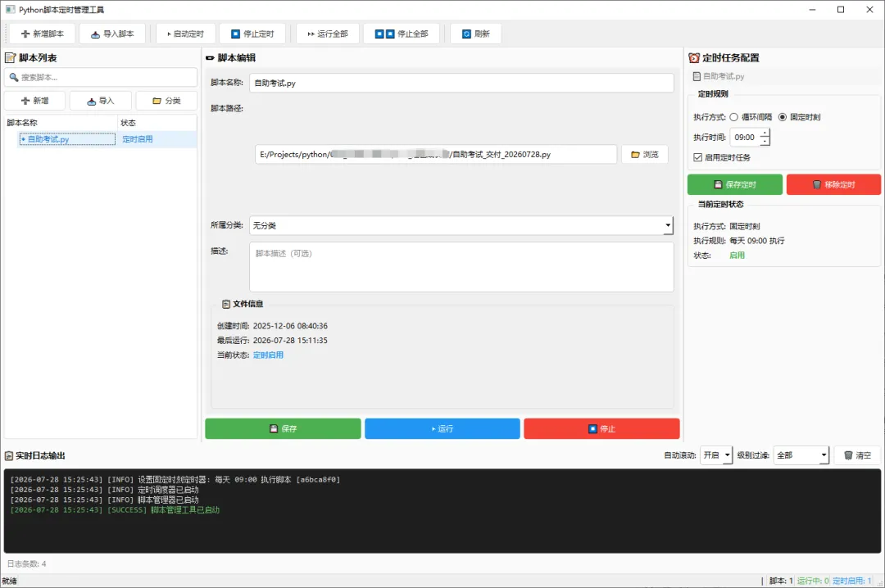The width and height of the screenshot is (885, 588).
Task: Run all scripts via 运行全部
Action: 328,34
